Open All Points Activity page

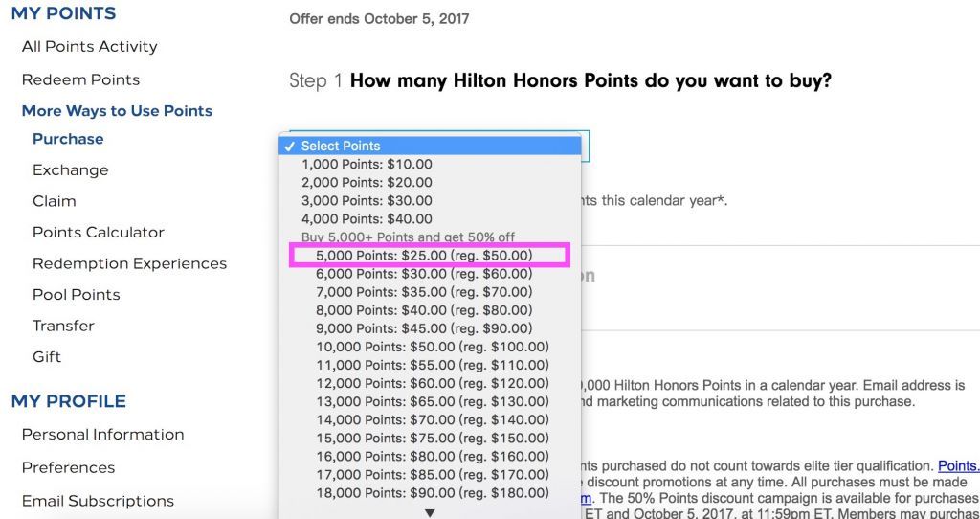89,47
